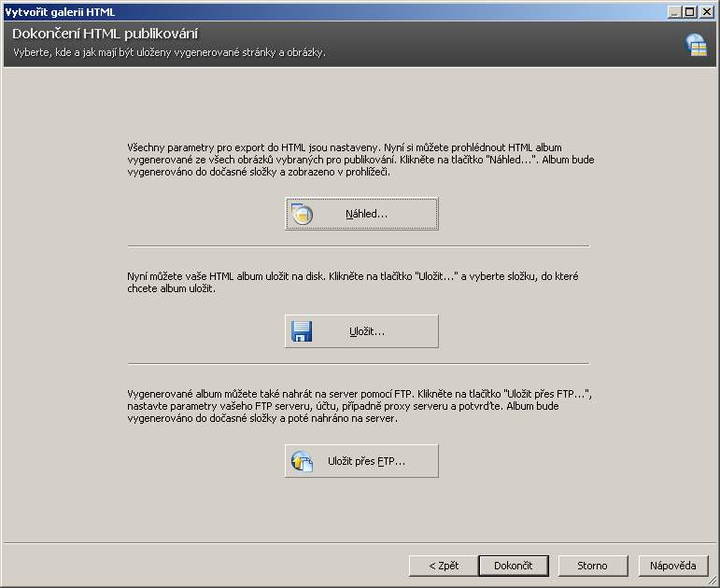
Task: Click the title bar text Vytvořit galerii HTML
Action: point(61,11)
